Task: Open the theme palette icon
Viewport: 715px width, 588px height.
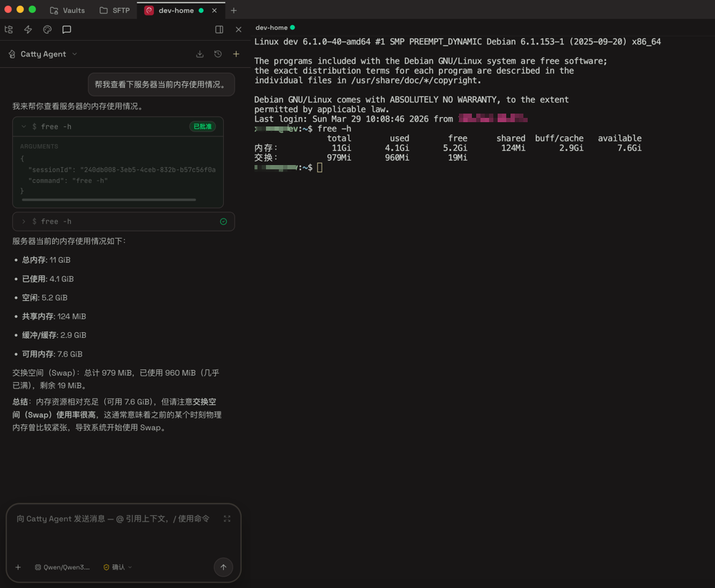Action: tap(47, 29)
